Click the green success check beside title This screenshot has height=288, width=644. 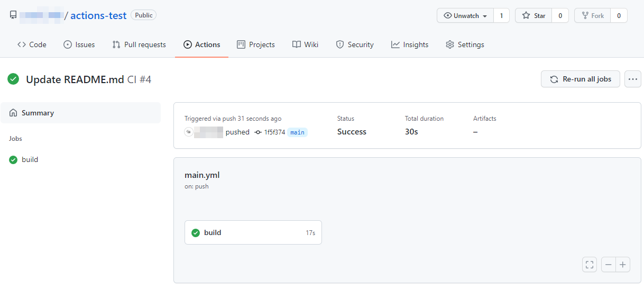point(13,79)
